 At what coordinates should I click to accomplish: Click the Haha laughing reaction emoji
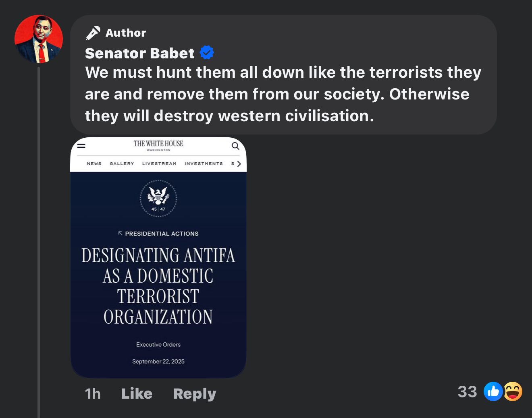(x=513, y=391)
